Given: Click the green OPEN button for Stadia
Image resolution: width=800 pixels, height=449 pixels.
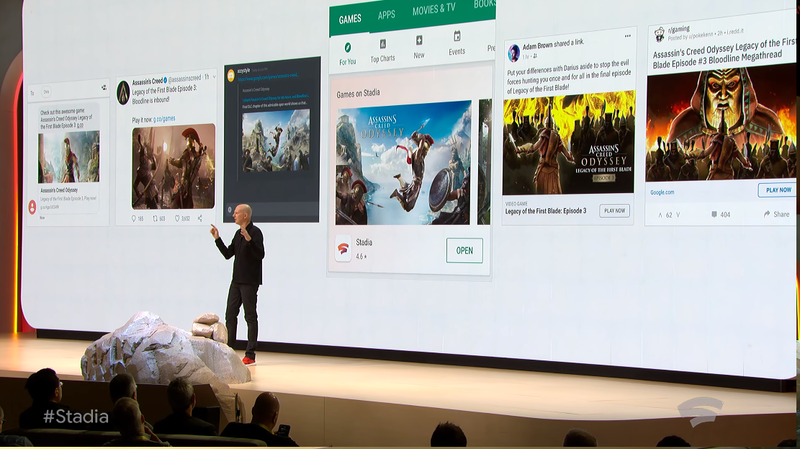Looking at the screenshot, I should [x=464, y=250].
